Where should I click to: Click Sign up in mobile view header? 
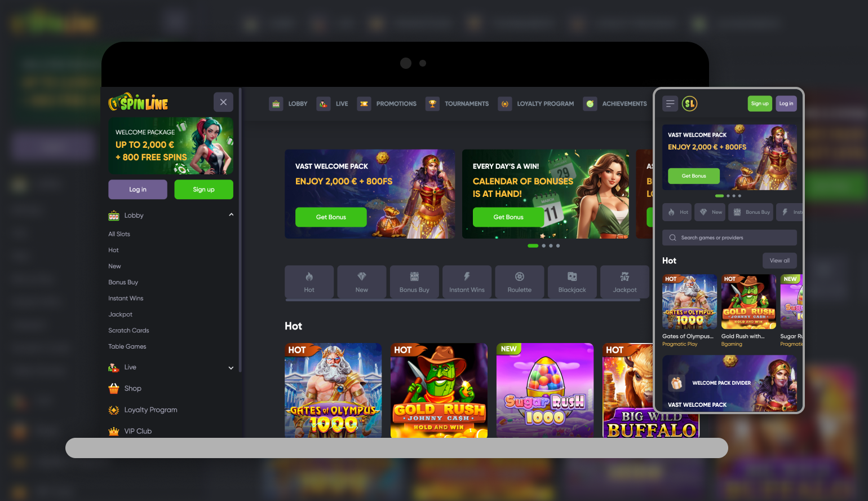pos(760,103)
